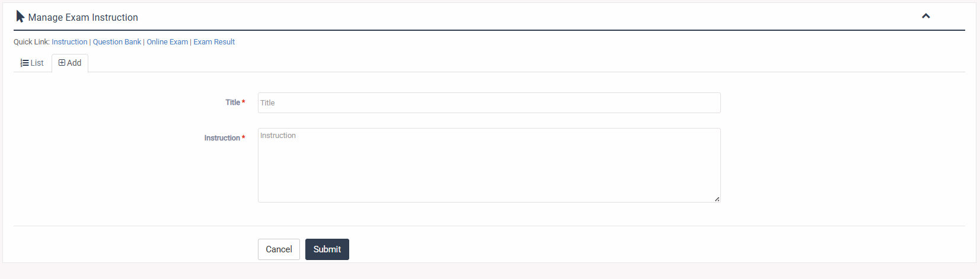
Task: Click the Title field label
Action: click(232, 102)
